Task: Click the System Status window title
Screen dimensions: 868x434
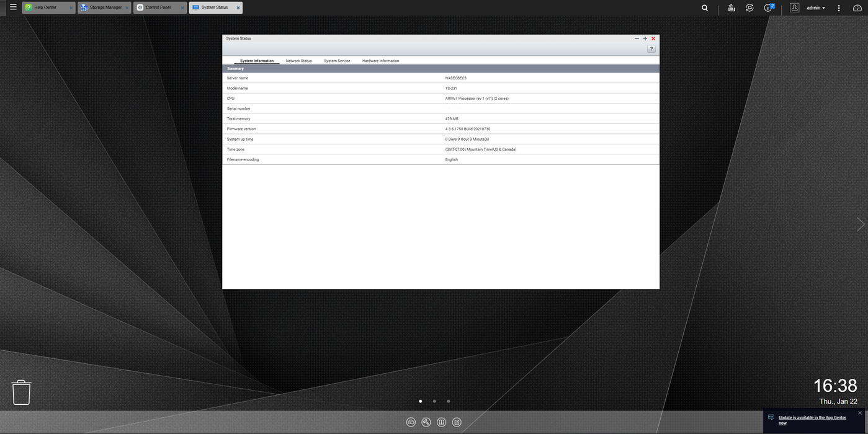Action: 239,38
